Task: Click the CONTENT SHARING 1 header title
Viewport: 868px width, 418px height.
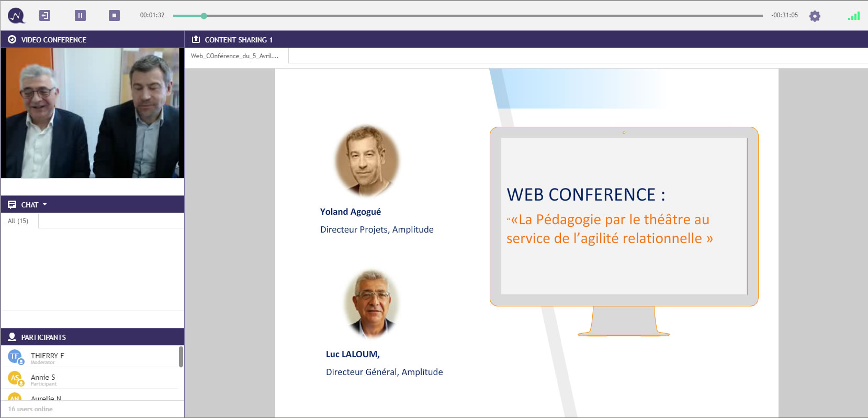Action: [x=239, y=40]
